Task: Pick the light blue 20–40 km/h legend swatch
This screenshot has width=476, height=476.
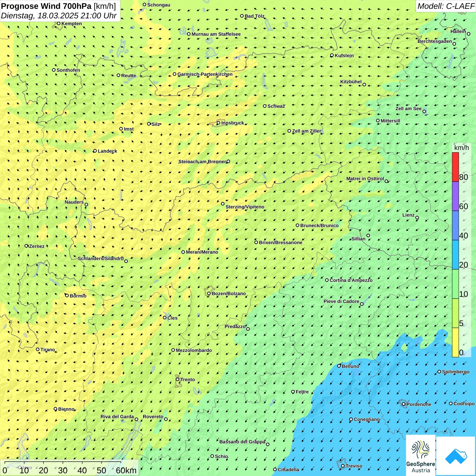Action: (455, 255)
